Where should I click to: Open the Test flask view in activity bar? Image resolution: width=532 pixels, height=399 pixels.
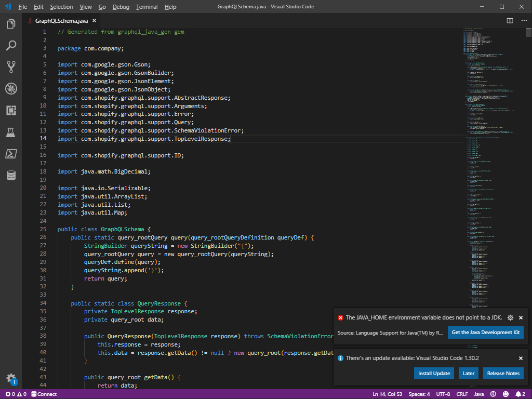tap(11, 132)
